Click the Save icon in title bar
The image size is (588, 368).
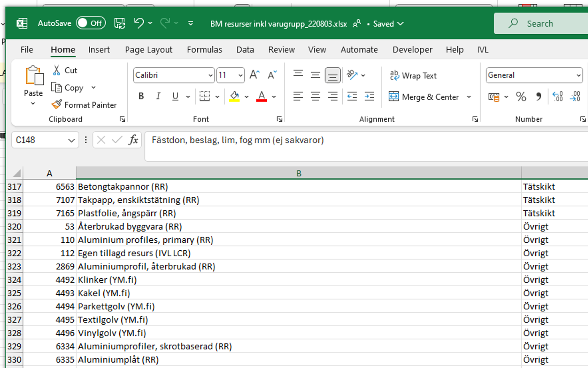(120, 23)
